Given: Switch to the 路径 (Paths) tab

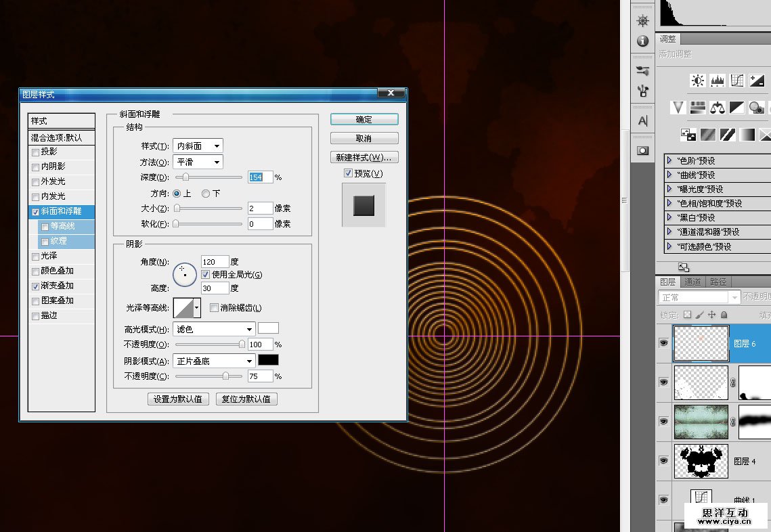Looking at the screenshot, I should pos(718,282).
